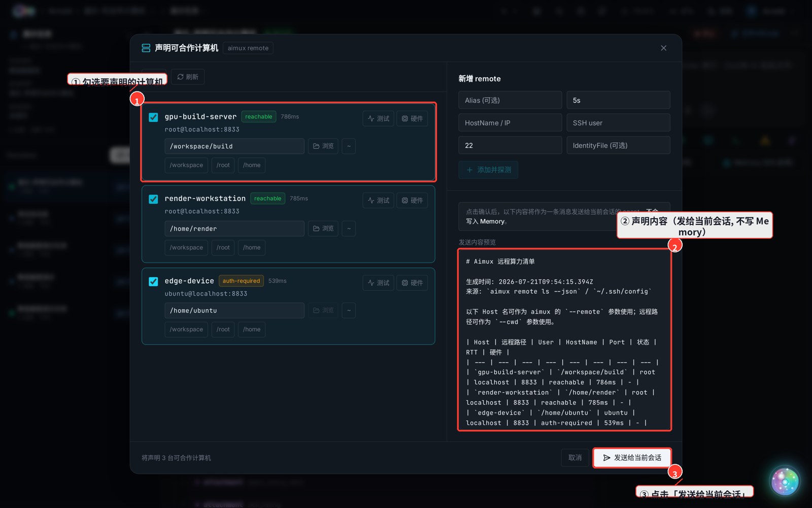The height and width of the screenshot is (508, 812).
Task: Select the /home chip under edge-device
Action: tap(252, 329)
